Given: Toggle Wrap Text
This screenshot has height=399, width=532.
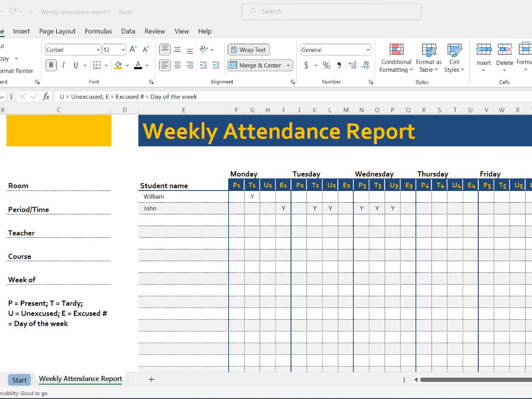Looking at the screenshot, I should click(x=248, y=49).
